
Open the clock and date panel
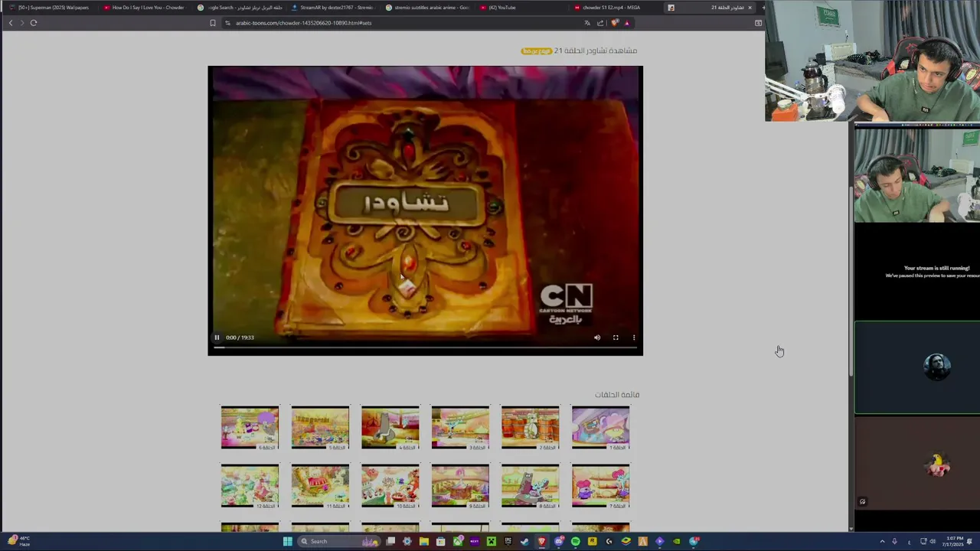click(x=955, y=541)
